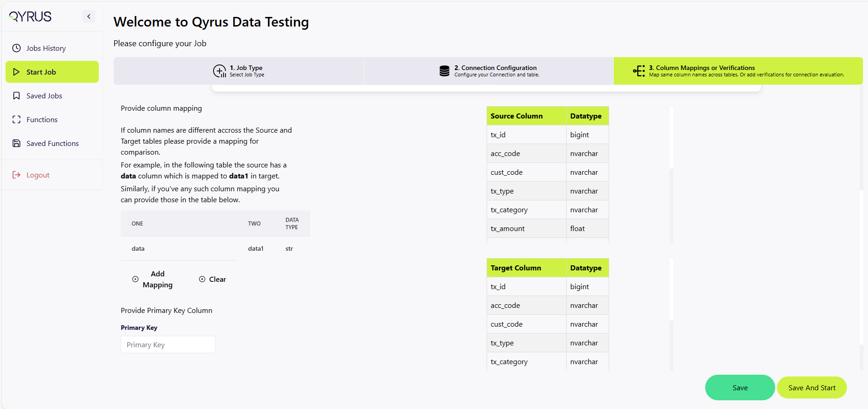
Task: Click the Start Job play icon
Action: click(16, 72)
